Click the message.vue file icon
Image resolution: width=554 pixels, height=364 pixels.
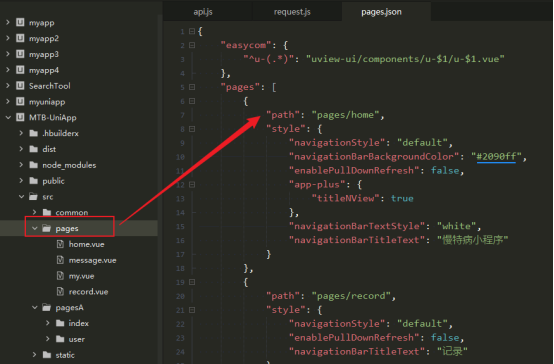[60, 260]
